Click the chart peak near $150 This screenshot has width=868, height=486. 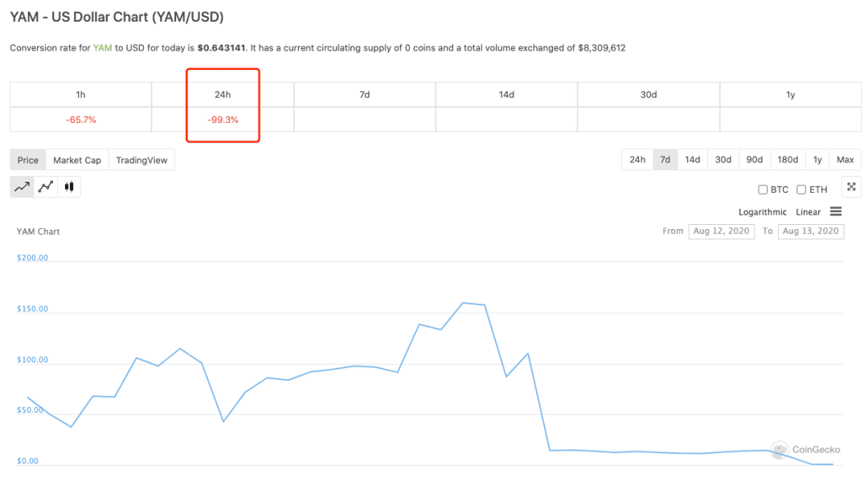click(464, 303)
